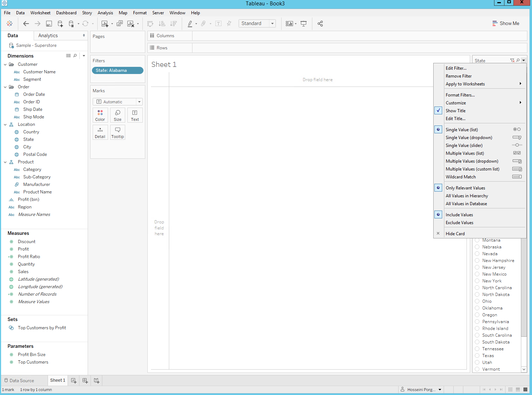Click the Undo back arrow icon
This screenshot has width=532, height=395.
[x=26, y=24]
